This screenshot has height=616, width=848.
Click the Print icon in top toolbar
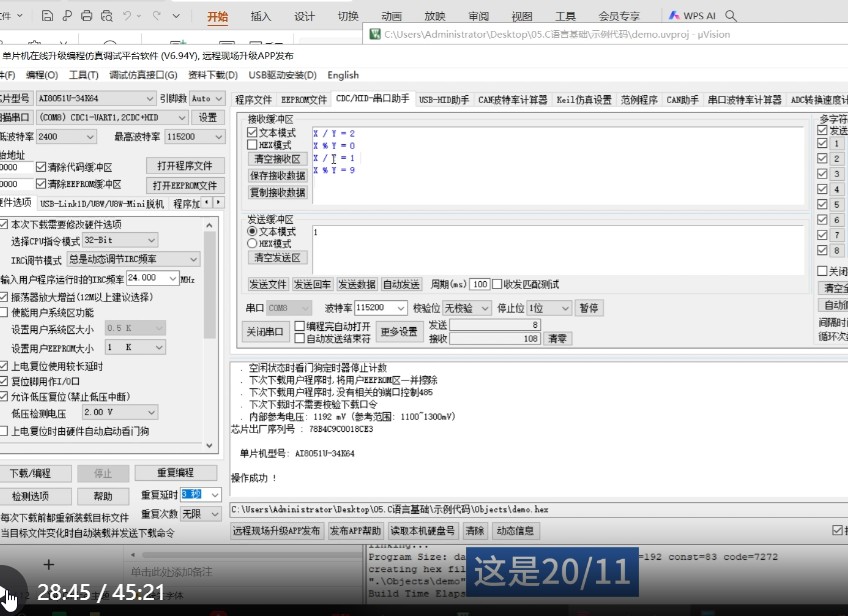(x=86, y=15)
